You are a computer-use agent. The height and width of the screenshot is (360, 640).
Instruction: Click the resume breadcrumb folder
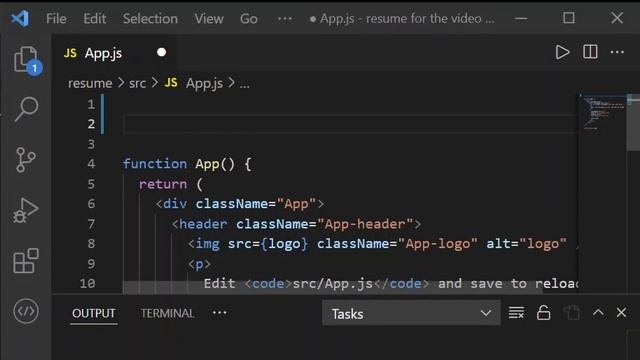tap(90, 83)
